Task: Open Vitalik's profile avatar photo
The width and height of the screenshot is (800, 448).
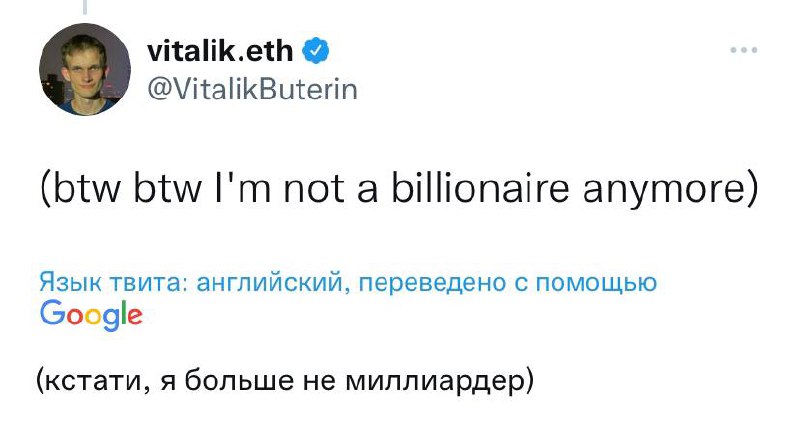Action: pyautogui.click(x=85, y=69)
